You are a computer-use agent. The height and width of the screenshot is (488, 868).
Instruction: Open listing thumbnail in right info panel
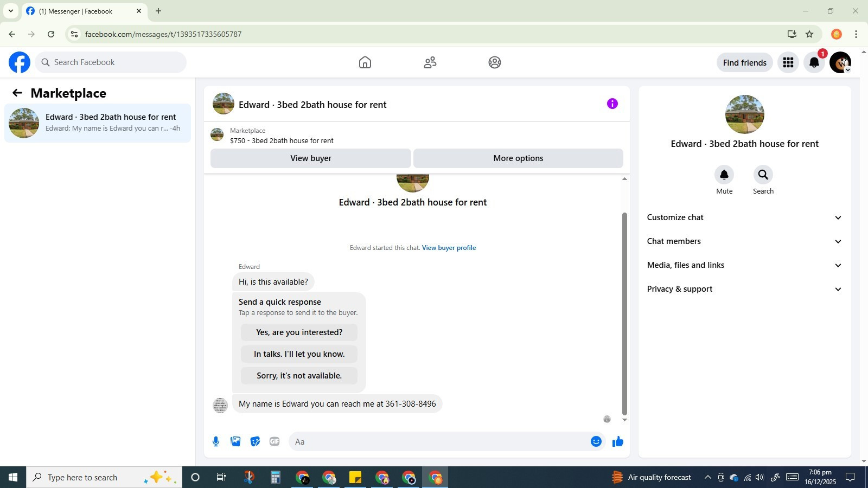(x=744, y=114)
